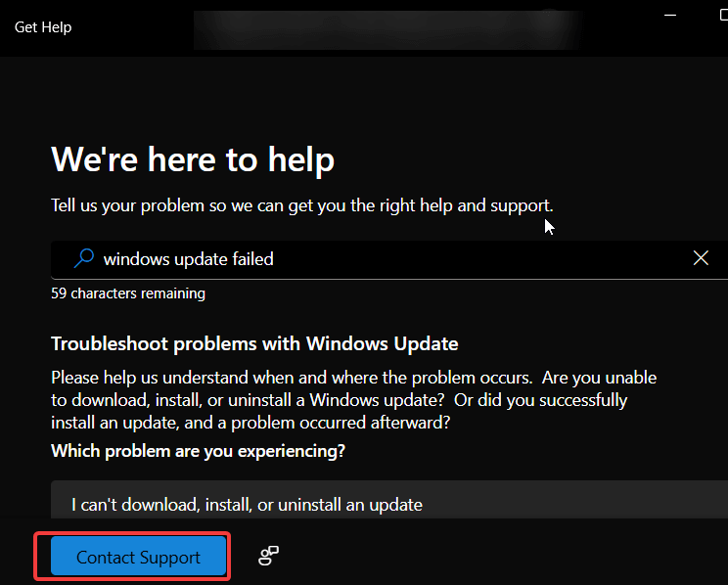Viewport: 728px width, 585px height.
Task: Click the "59 characters remaining" counter
Action: (x=128, y=292)
